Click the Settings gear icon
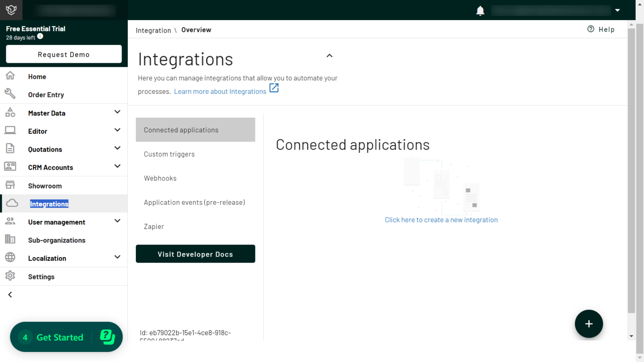The height and width of the screenshot is (362, 644). coord(10,276)
